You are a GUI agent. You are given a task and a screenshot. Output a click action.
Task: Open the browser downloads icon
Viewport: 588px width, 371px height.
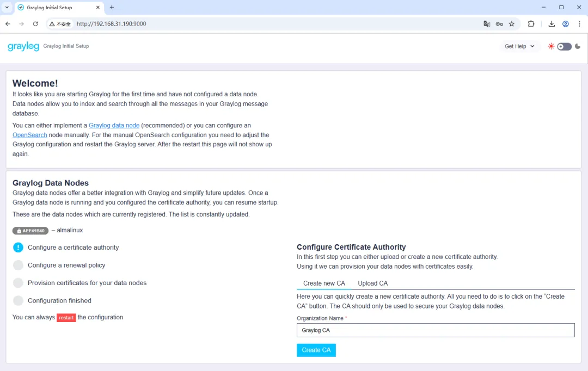(x=552, y=23)
